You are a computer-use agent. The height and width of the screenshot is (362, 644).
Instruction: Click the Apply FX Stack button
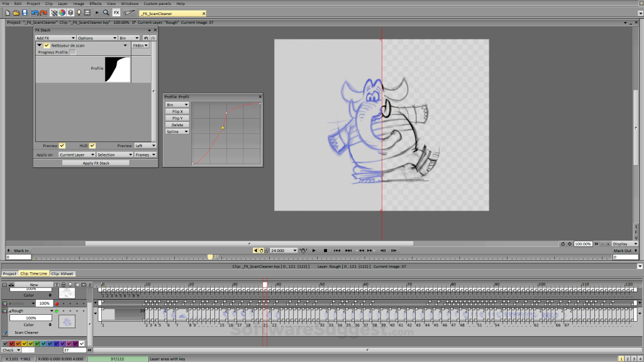pos(96,163)
